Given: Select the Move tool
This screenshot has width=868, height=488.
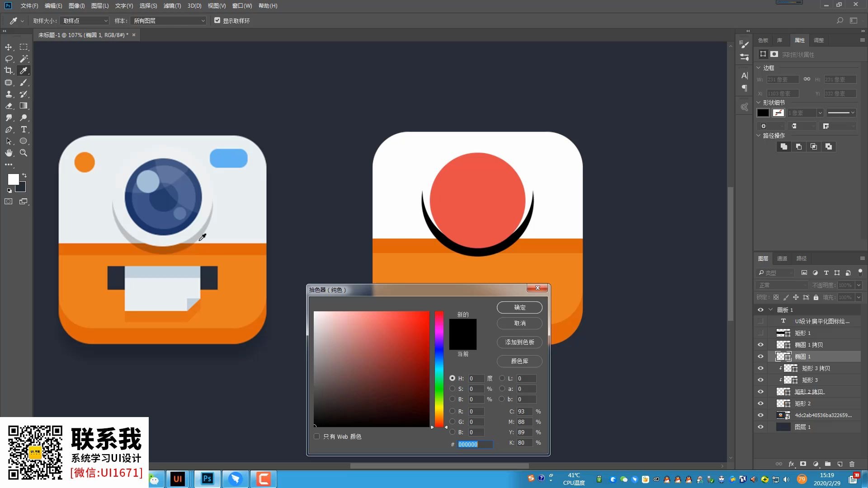Looking at the screenshot, I should click(x=9, y=47).
